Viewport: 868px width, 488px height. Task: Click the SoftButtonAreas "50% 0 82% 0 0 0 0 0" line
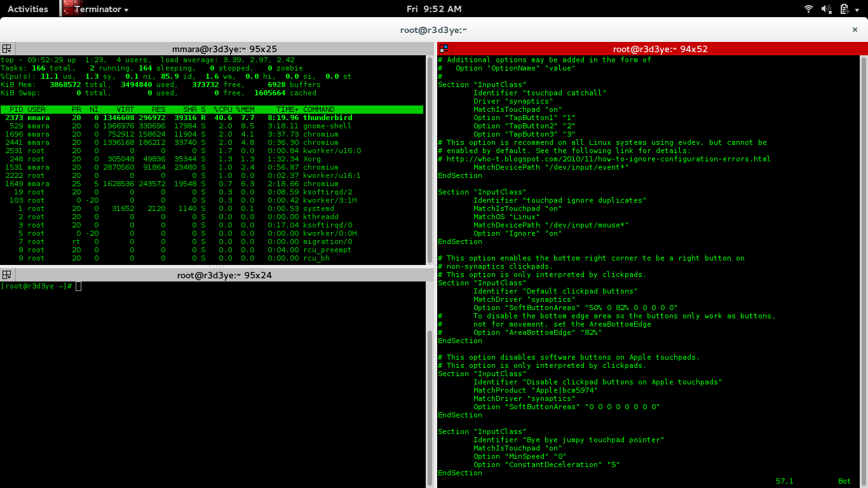(x=576, y=308)
